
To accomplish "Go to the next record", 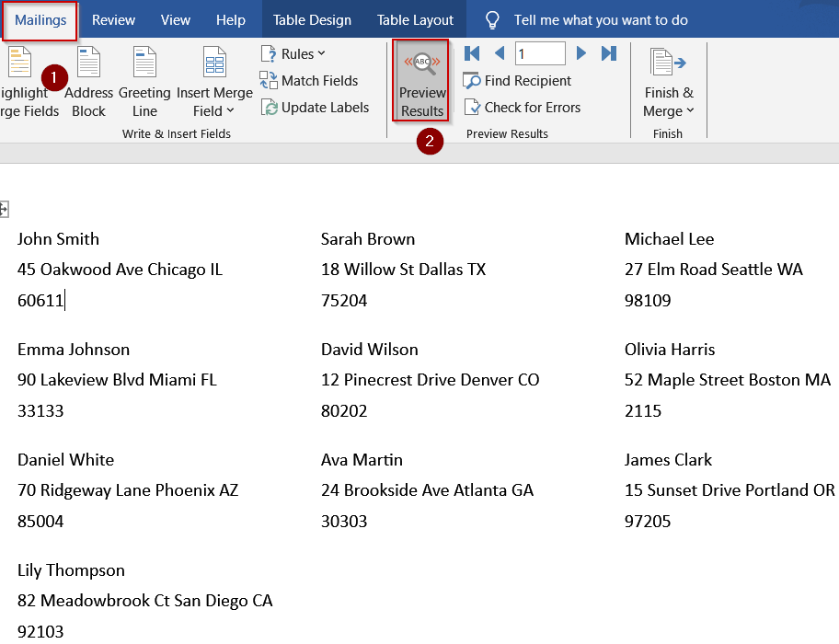I will [581, 53].
